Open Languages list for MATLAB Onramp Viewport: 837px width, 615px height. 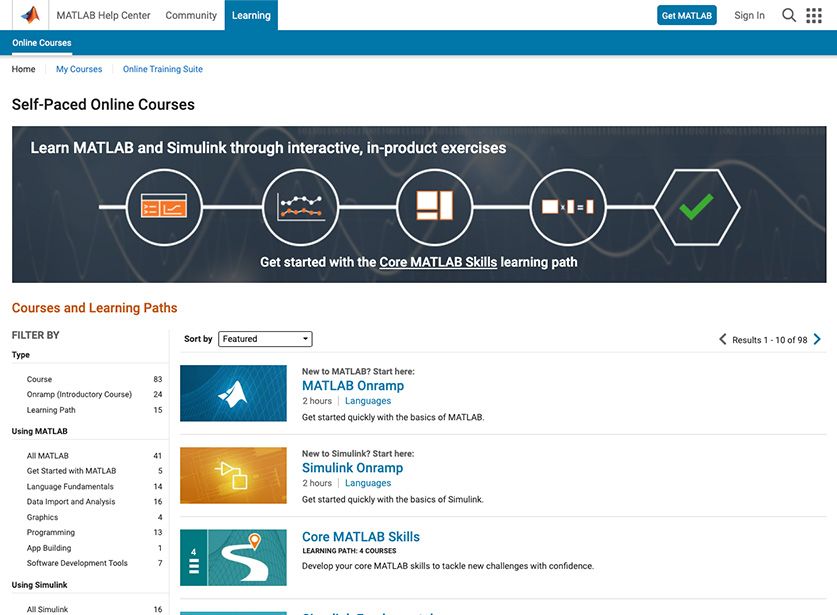pyautogui.click(x=368, y=401)
